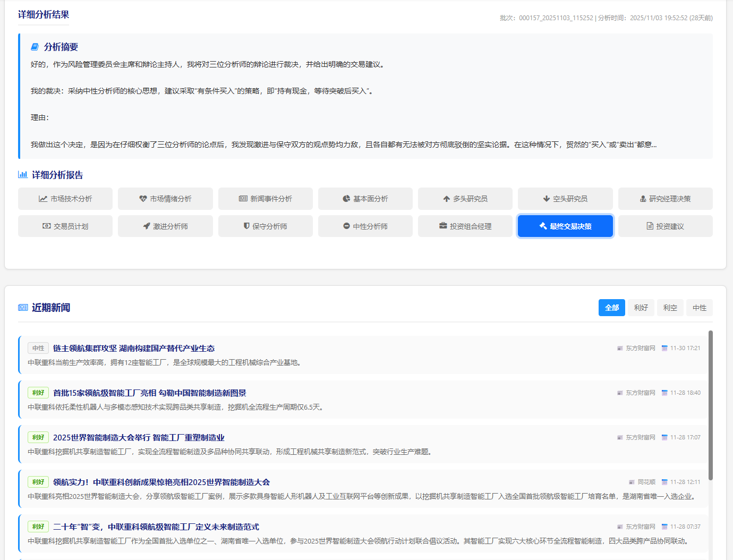Click the pie chart icon on 基本面分析

346,199
